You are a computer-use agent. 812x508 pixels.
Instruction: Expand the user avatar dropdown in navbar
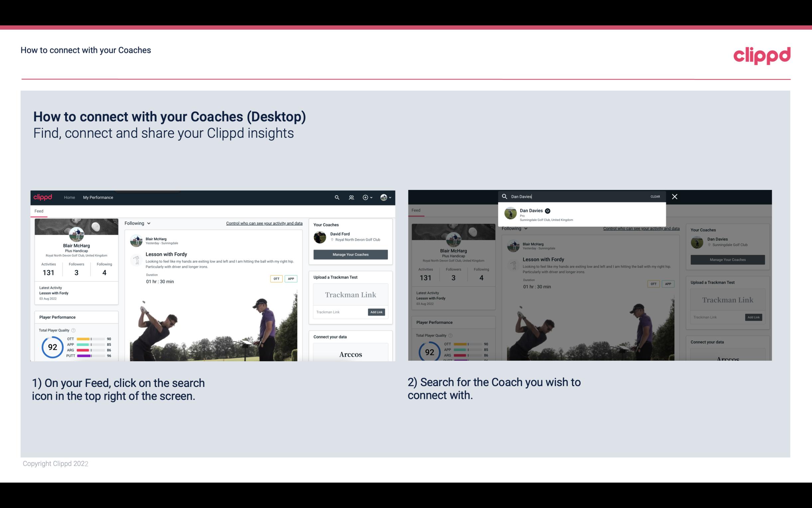(x=386, y=197)
